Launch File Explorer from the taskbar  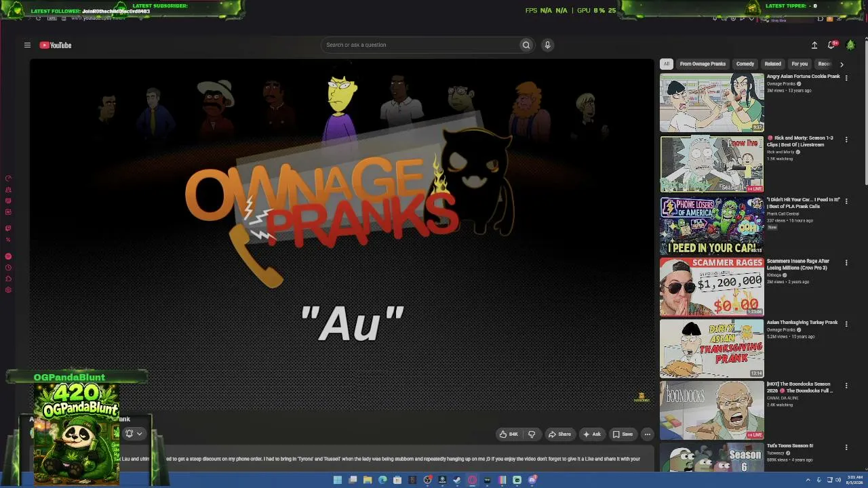[368, 480]
